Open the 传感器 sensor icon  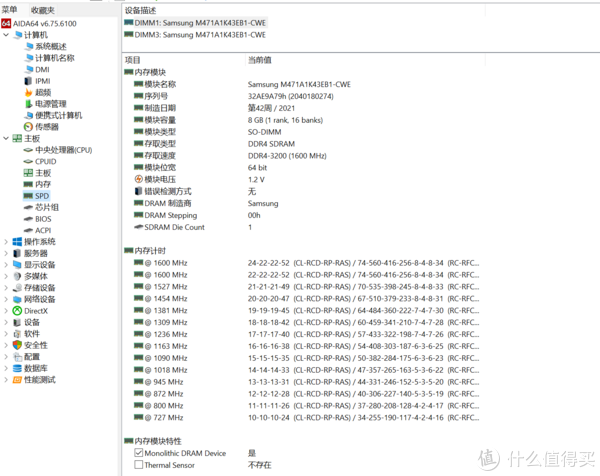pos(28,127)
